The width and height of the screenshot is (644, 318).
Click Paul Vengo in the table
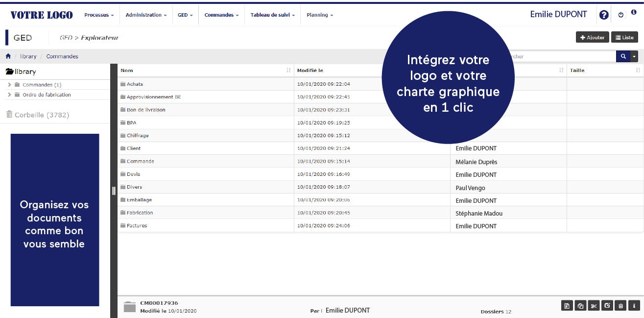[471, 188]
